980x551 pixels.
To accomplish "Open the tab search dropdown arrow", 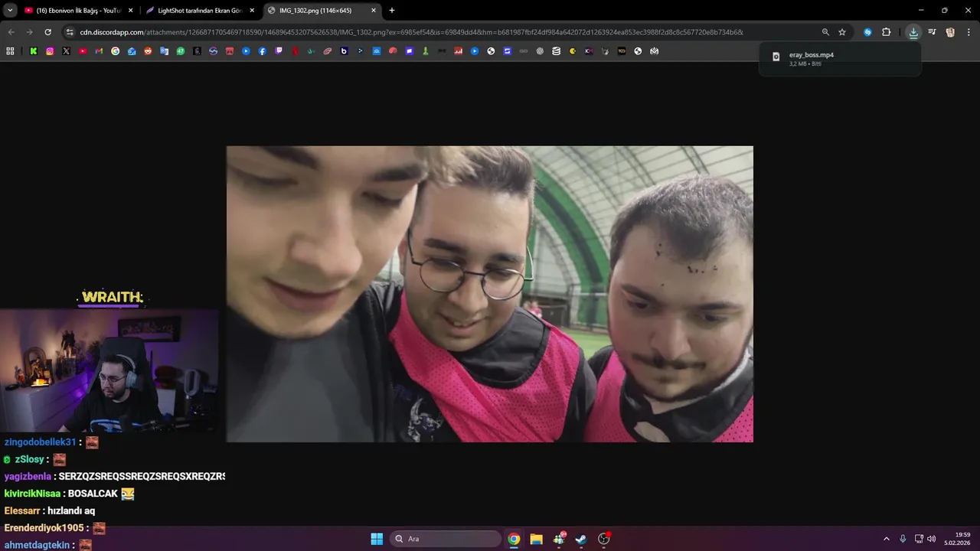I will tap(10, 10).
